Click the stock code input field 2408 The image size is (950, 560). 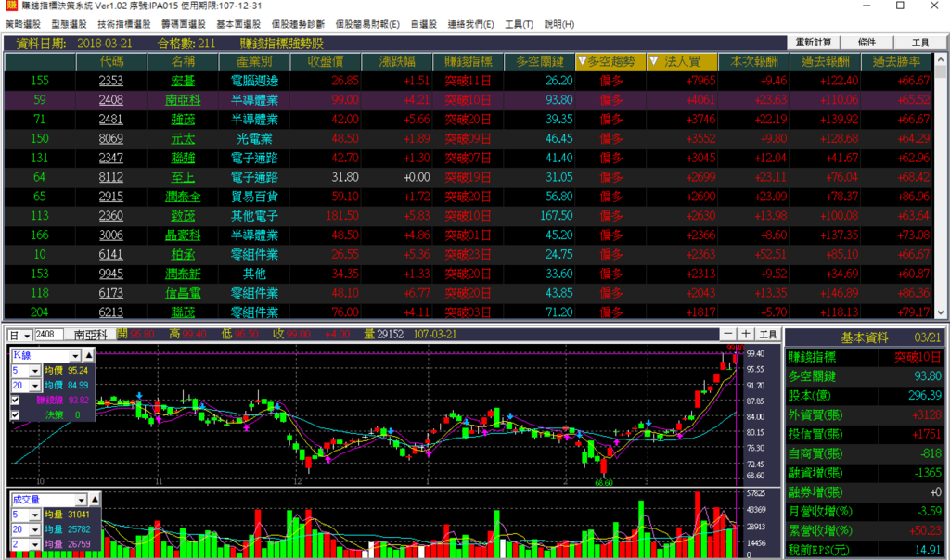(48, 335)
